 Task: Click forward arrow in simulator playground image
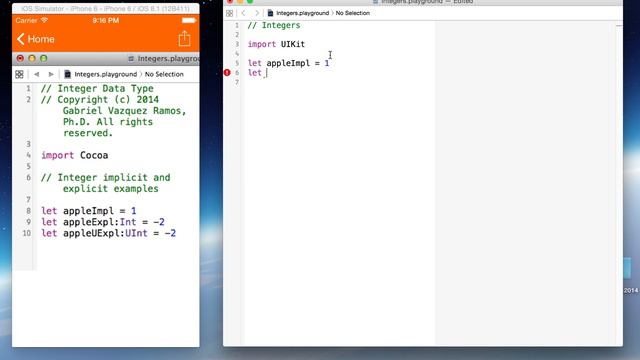(51, 74)
